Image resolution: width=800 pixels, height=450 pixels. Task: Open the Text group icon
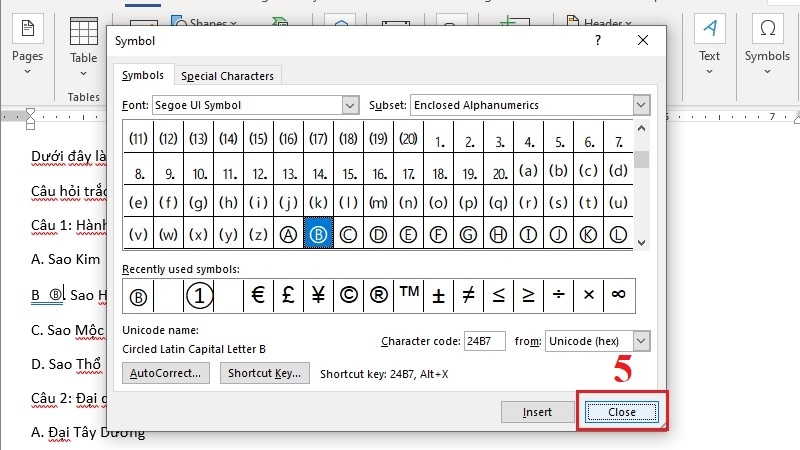tap(710, 28)
